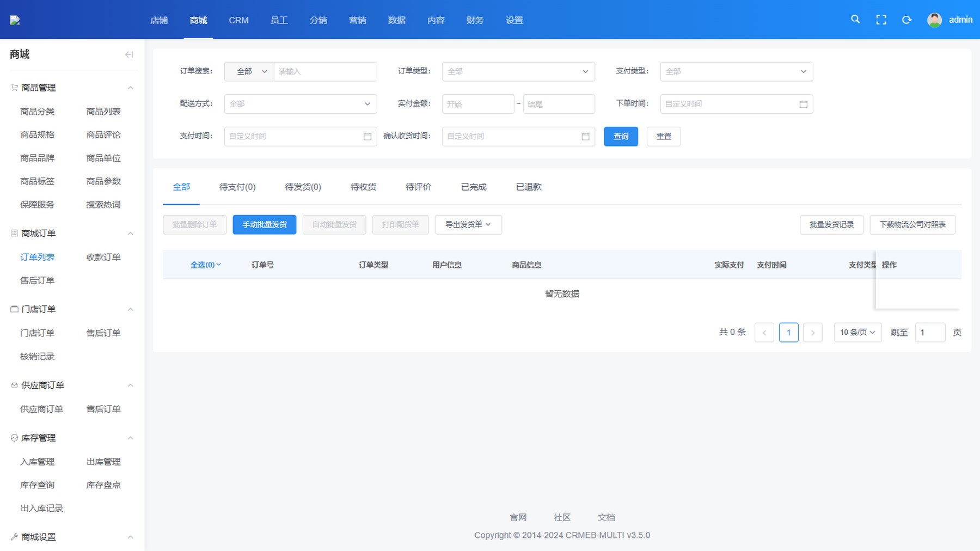This screenshot has width=980, height=551.
Task: Open calendar icon for 下单时间
Action: [x=803, y=104]
